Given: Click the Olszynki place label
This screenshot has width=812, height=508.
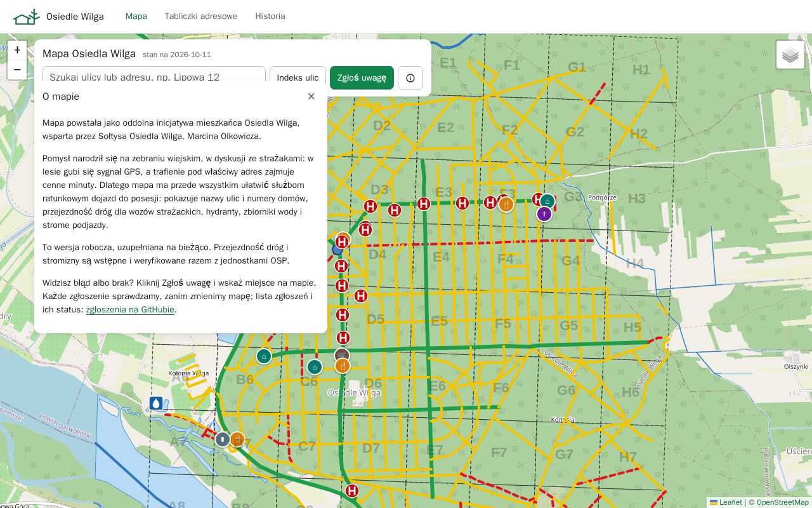Looking at the screenshot, I should 796,367.
